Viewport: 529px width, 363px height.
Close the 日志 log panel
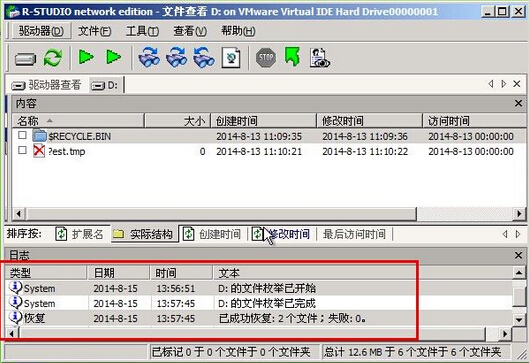pyautogui.click(x=519, y=255)
